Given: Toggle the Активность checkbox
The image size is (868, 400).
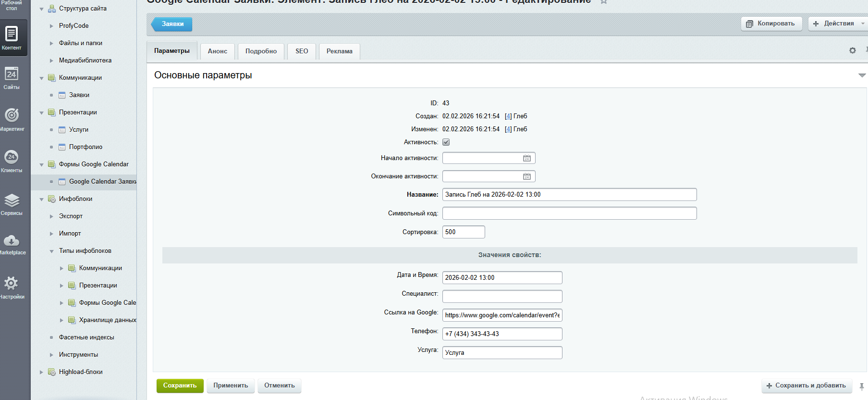Looking at the screenshot, I should [x=446, y=142].
